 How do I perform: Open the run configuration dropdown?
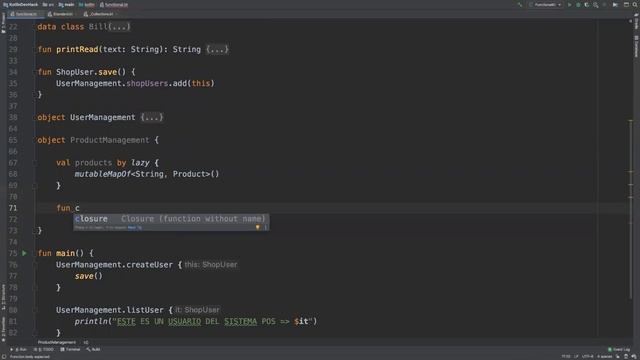click(x=545, y=5)
